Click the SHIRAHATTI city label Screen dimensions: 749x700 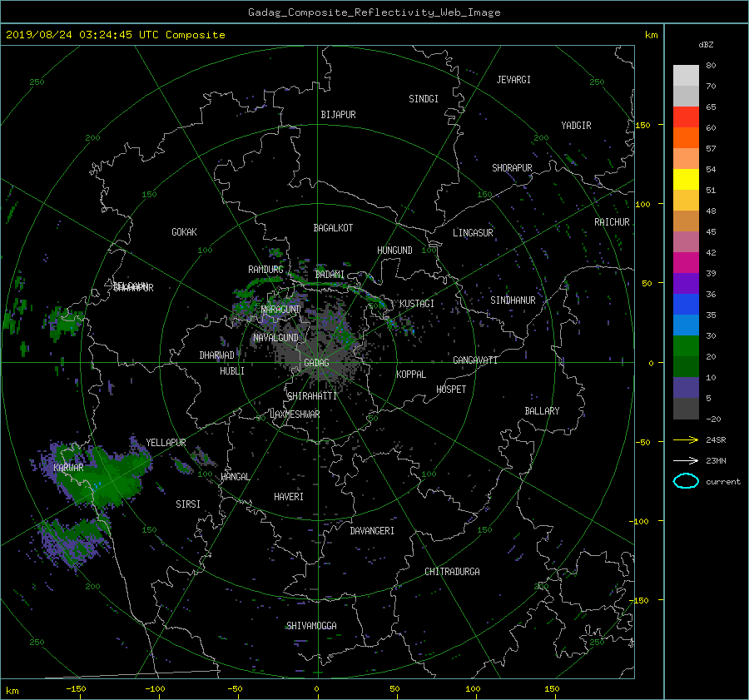312,396
